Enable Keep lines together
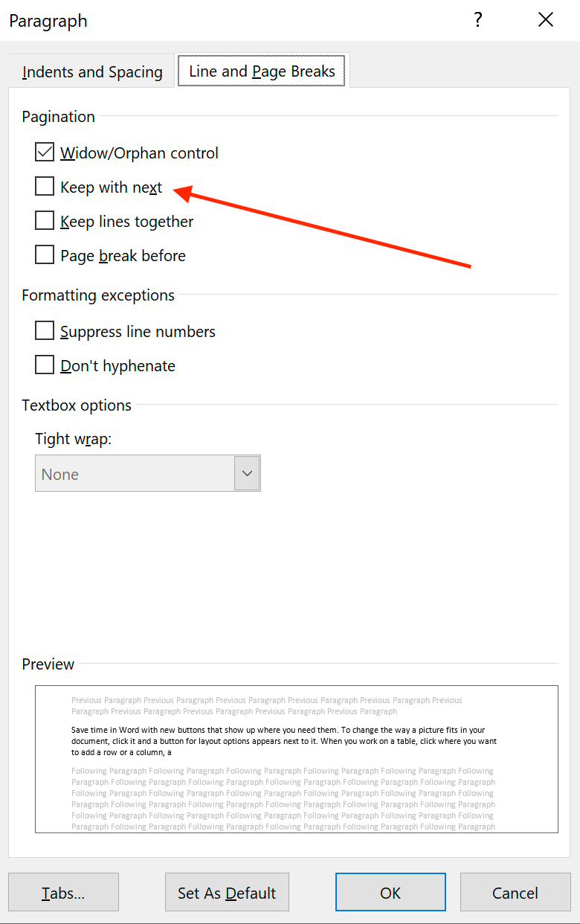Screen dimensions: 580x924 click(x=45, y=220)
